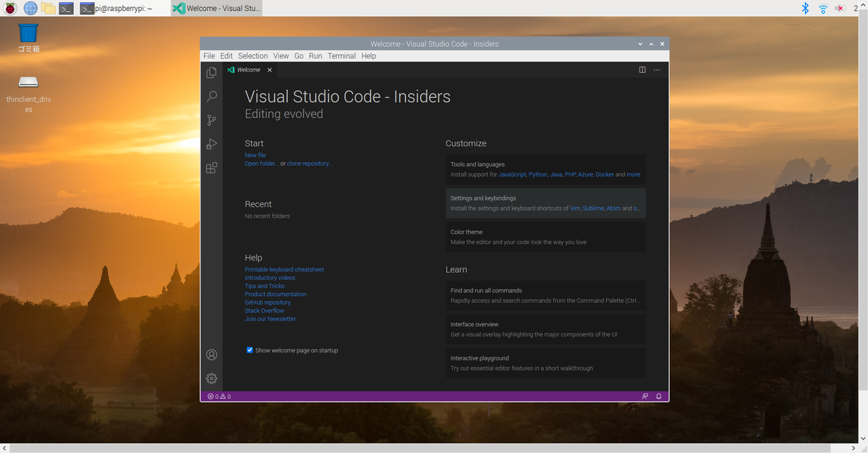Open the Color theme card
This screenshot has width=868, height=453.
pyautogui.click(x=545, y=237)
